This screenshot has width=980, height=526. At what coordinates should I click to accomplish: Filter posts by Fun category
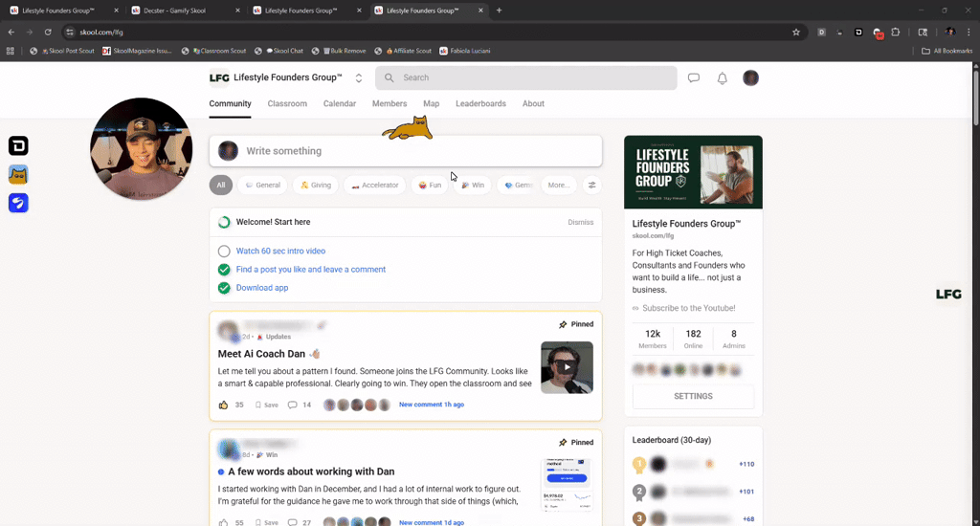430,185
